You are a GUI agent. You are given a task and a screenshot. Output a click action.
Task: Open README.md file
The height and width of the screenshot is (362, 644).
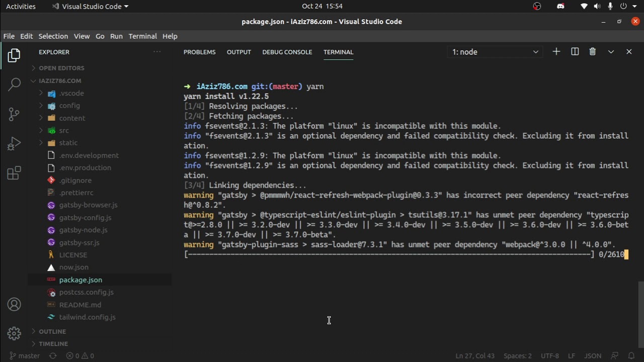click(x=80, y=305)
